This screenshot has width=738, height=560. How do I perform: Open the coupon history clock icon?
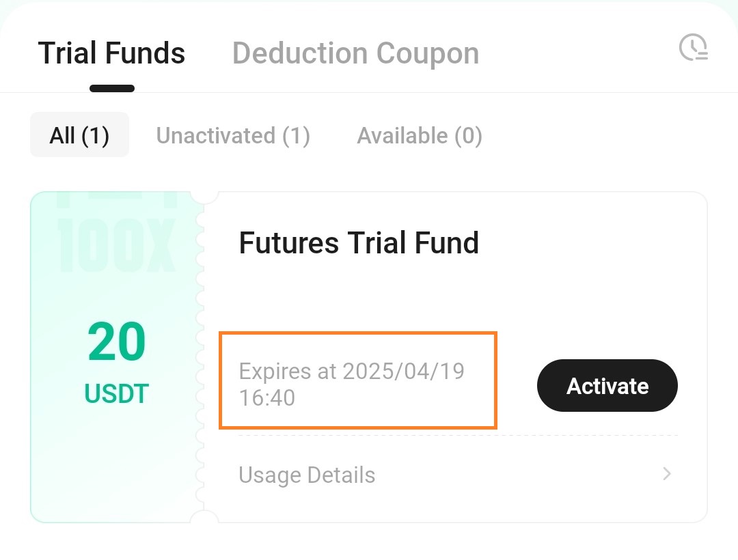click(694, 48)
